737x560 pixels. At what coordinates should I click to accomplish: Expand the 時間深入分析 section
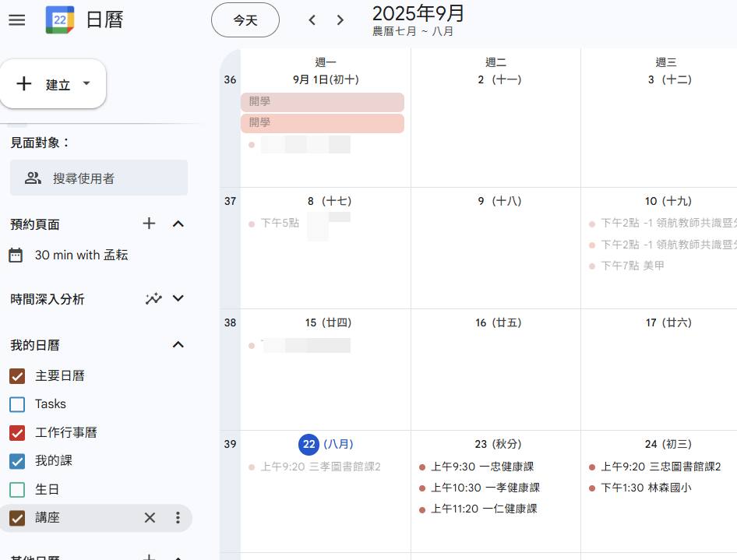click(x=178, y=298)
